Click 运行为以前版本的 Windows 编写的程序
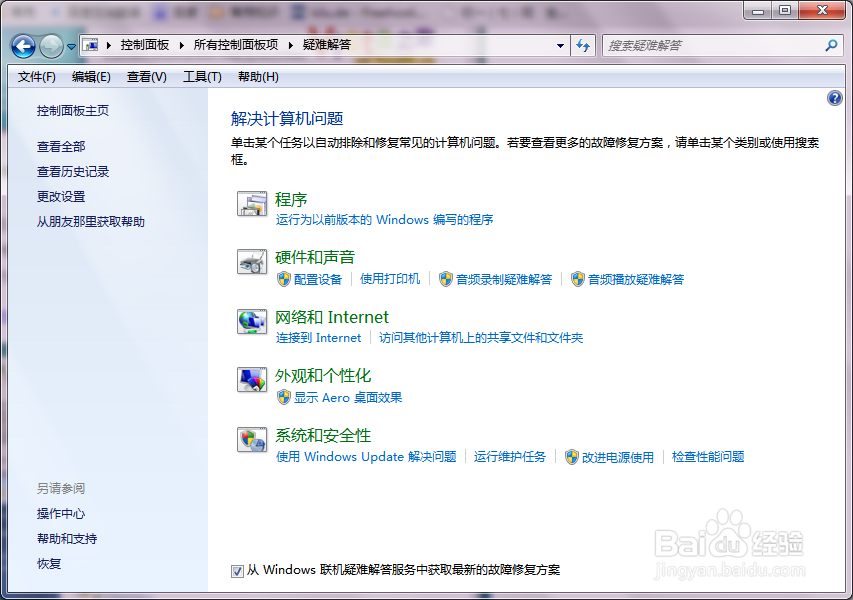This screenshot has width=853, height=600. tap(384, 220)
